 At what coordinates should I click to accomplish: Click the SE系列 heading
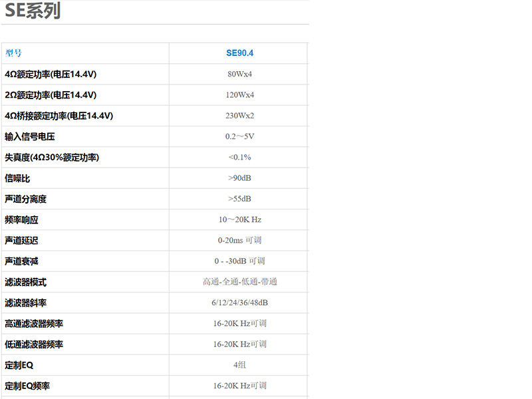[33, 11]
